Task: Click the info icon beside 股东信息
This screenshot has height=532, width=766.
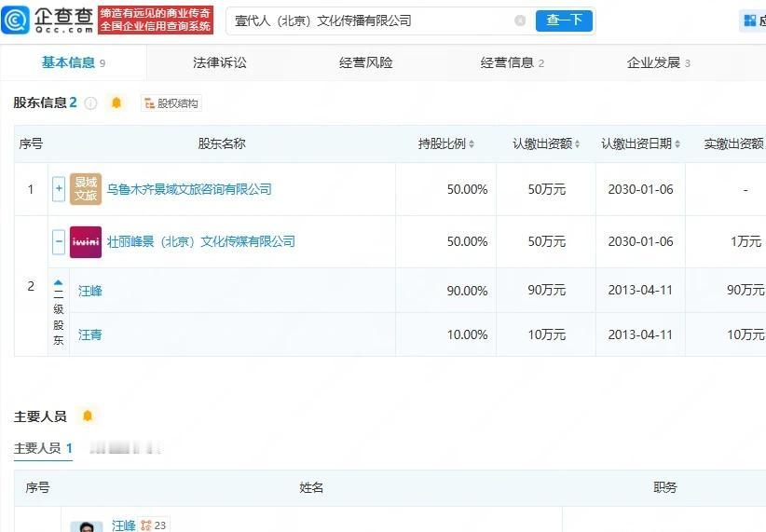Action: (91, 103)
